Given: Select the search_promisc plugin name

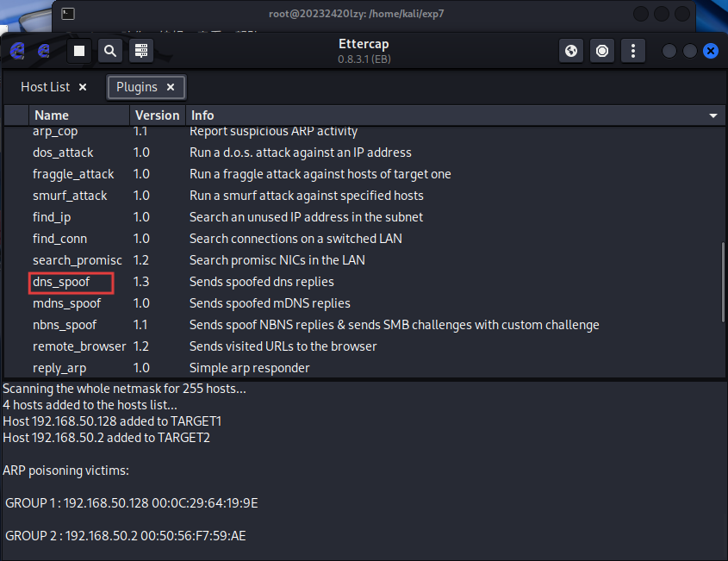Looking at the screenshot, I should tap(77, 260).
